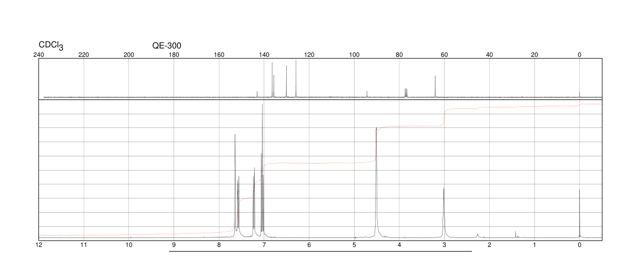Click the 7 ppm proton axis label
This screenshot has height=278, width=644.
(x=264, y=245)
